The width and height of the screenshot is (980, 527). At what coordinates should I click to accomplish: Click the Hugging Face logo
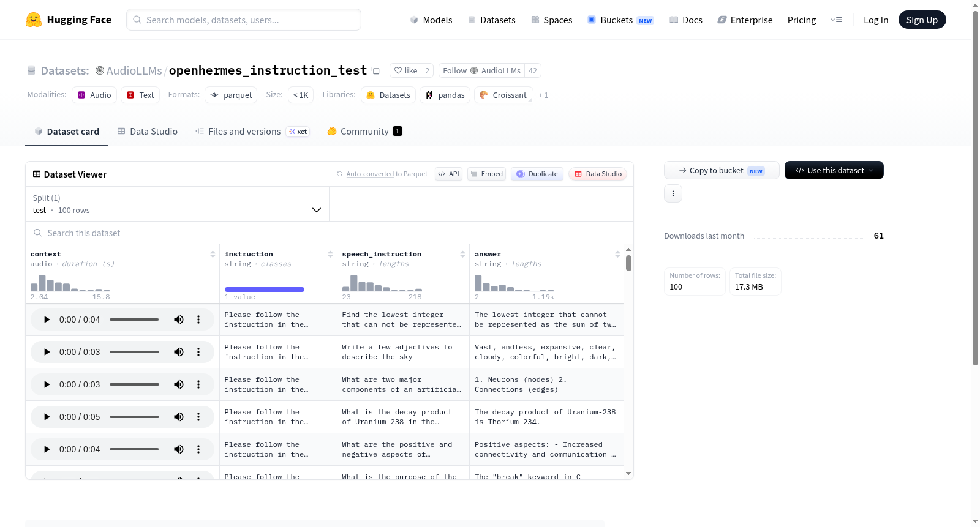coord(68,20)
